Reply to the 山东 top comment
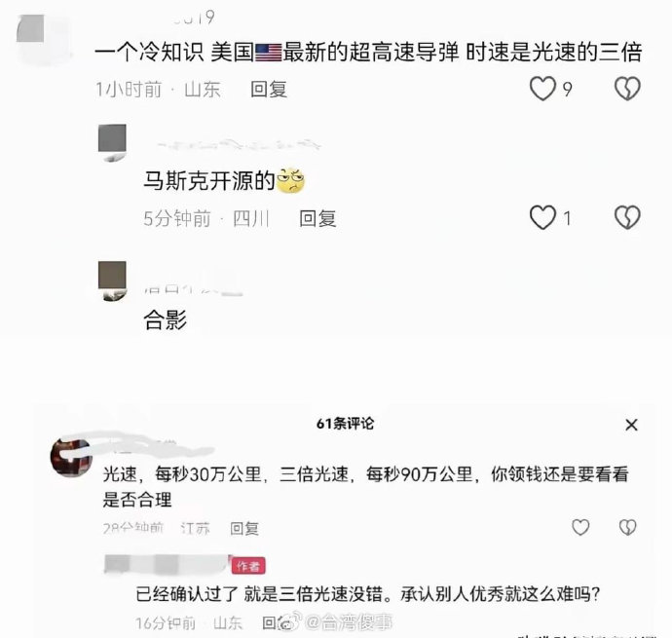Screen dimensions: 672x638 coord(269,90)
